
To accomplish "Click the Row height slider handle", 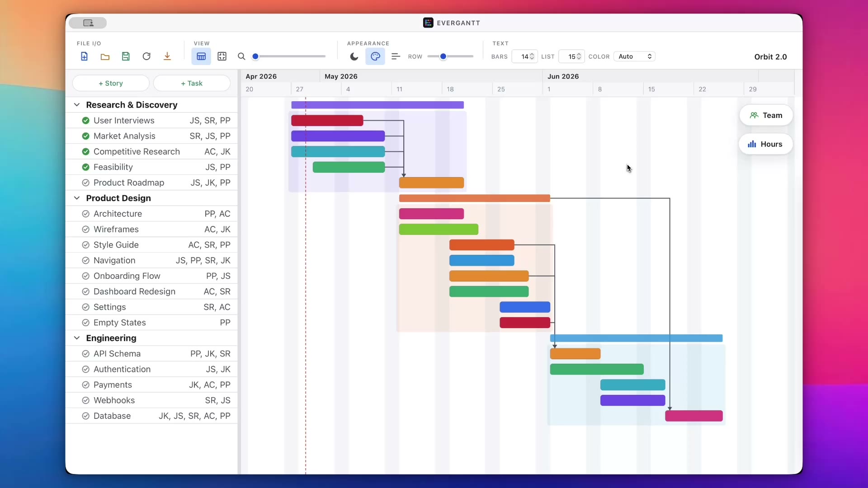I will click(443, 56).
